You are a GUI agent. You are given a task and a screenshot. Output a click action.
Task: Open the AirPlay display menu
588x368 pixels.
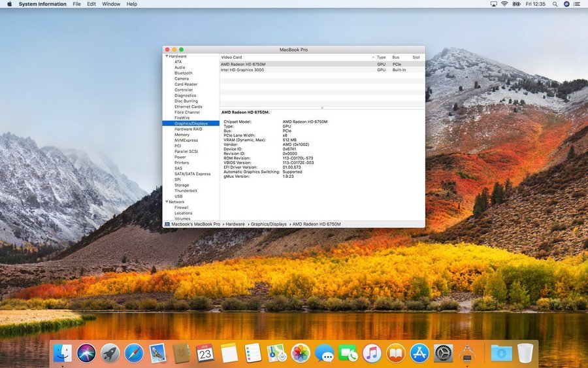click(493, 4)
